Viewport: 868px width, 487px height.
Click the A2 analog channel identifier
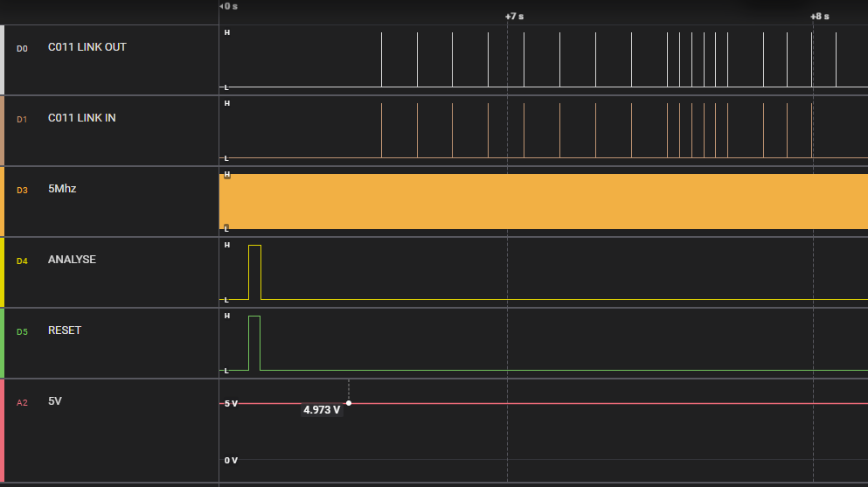coord(22,402)
